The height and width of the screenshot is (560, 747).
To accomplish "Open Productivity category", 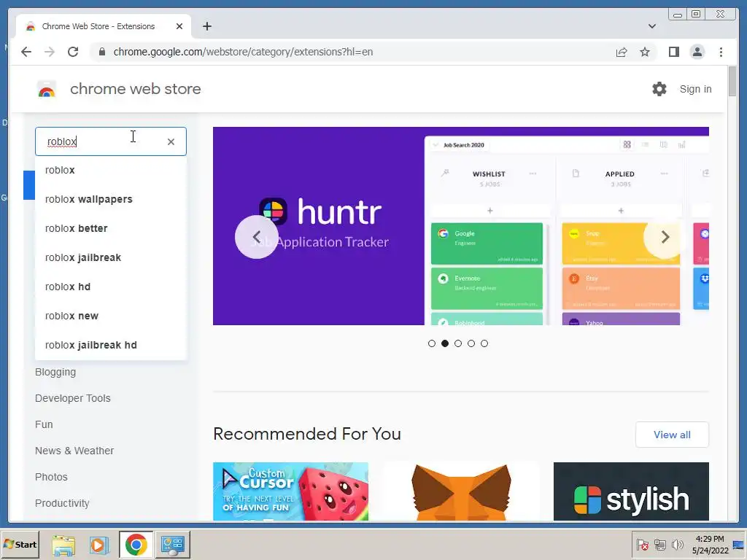I will [62, 503].
